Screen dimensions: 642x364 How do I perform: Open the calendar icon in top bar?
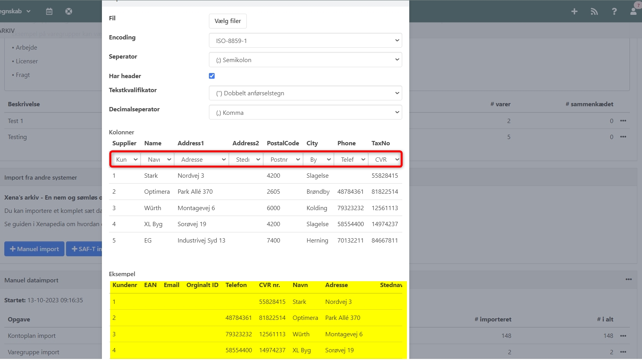49,11
